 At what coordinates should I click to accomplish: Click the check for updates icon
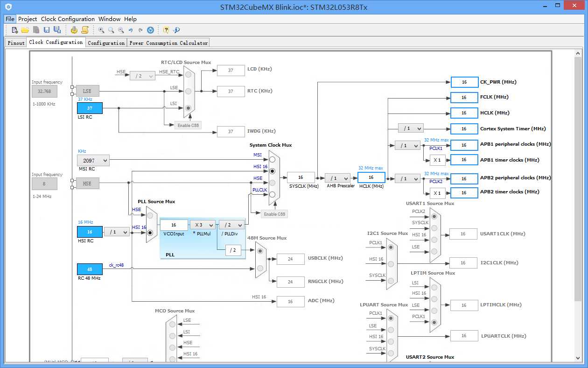[x=176, y=30]
